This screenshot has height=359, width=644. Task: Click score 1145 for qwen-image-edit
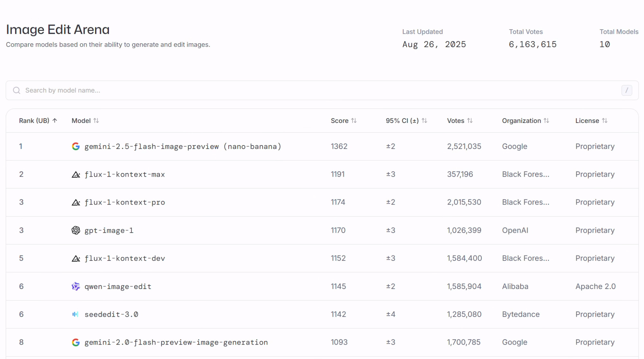click(x=338, y=286)
